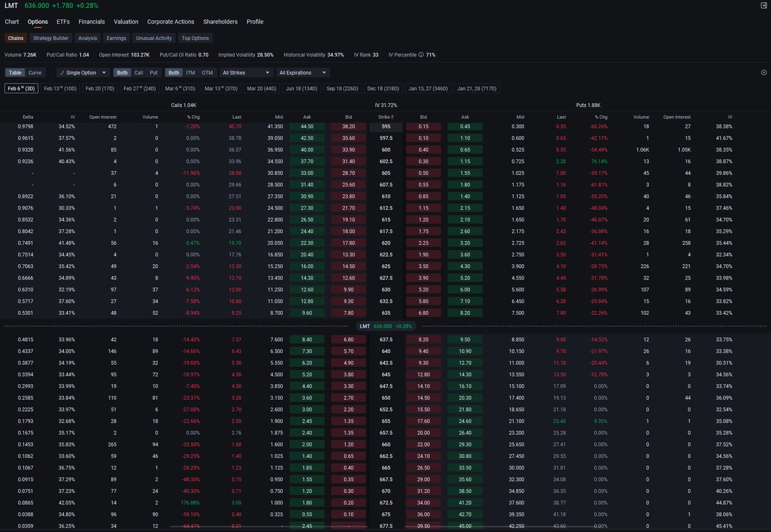Screen dimensions: 771x532
Task: Select the Feb 20 (17D) expiration
Action: [x=100, y=89]
